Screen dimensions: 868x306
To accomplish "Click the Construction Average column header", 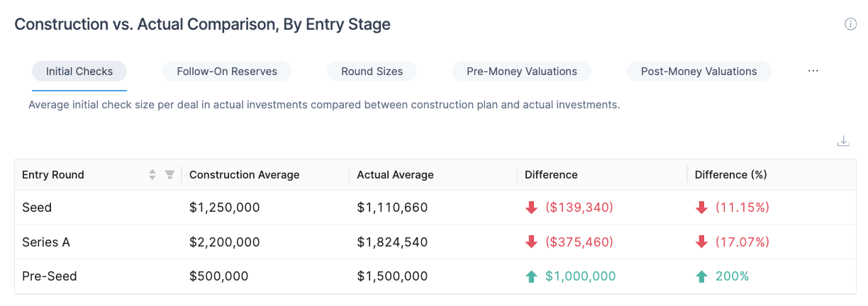I will [244, 175].
